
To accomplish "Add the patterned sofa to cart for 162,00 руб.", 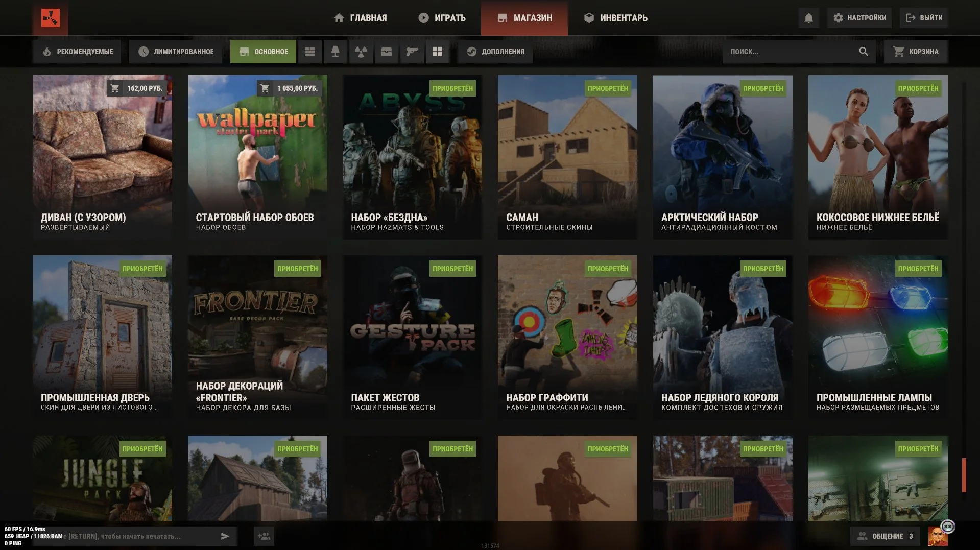I will pyautogui.click(x=137, y=88).
